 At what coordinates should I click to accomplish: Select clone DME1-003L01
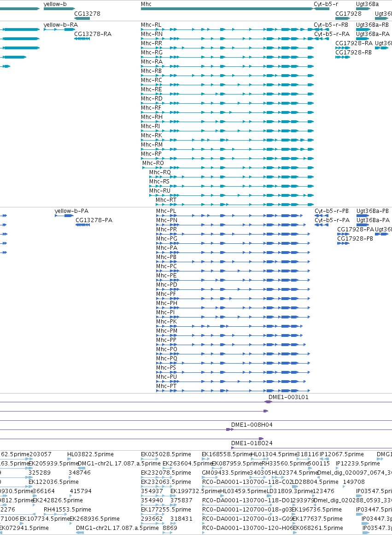coord(289,397)
